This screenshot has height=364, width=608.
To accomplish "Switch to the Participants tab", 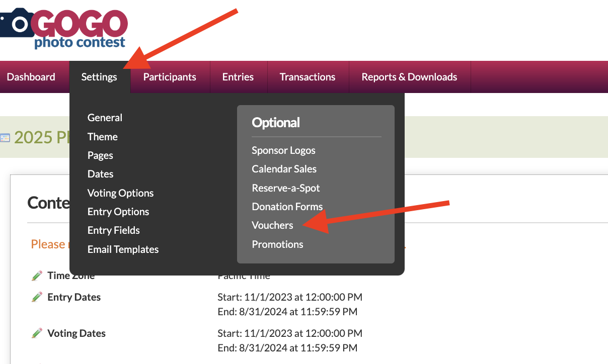I will tap(170, 77).
